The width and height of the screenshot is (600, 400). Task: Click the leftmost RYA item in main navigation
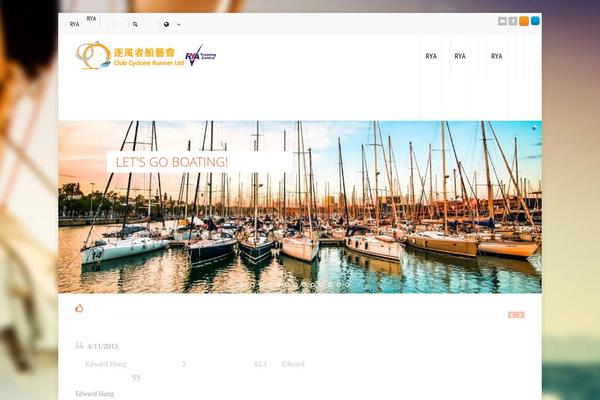[431, 56]
